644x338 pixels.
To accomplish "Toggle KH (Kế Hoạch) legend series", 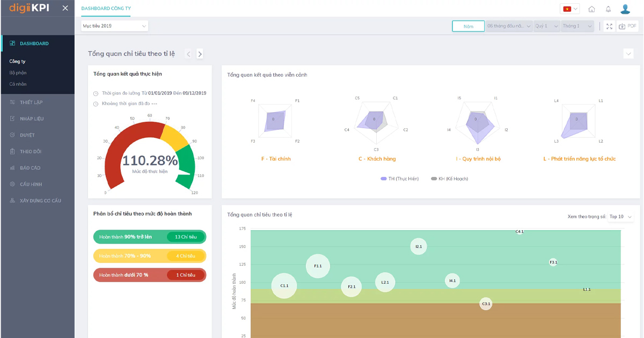I will [449, 179].
